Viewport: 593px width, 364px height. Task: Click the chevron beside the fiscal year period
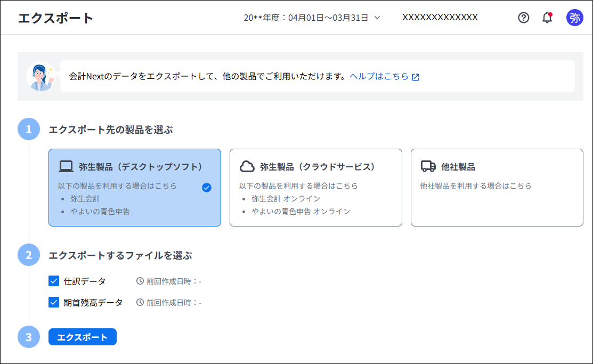(377, 18)
